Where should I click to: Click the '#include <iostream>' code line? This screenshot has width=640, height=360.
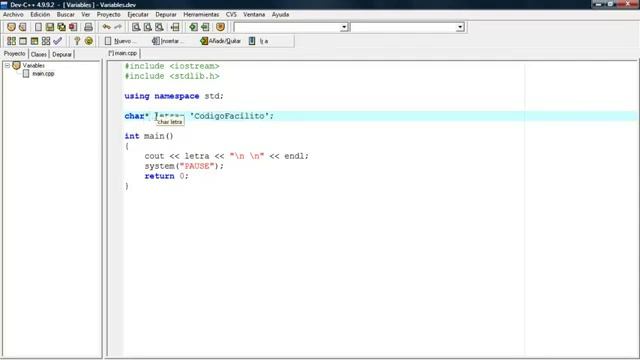[x=172, y=66]
